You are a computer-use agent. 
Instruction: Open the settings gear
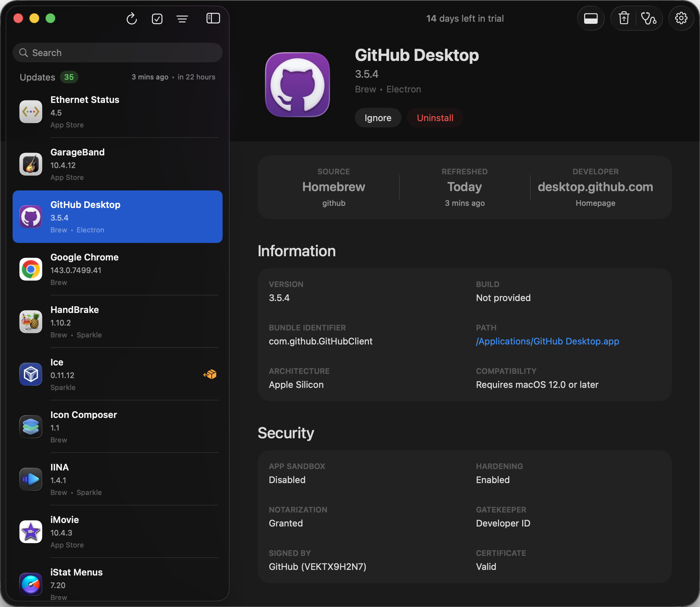681,18
